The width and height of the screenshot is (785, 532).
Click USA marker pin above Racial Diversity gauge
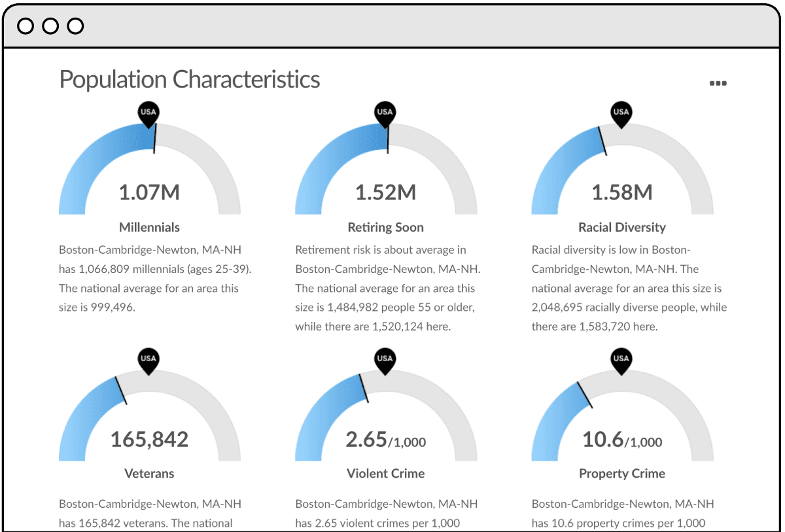pos(621,113)
